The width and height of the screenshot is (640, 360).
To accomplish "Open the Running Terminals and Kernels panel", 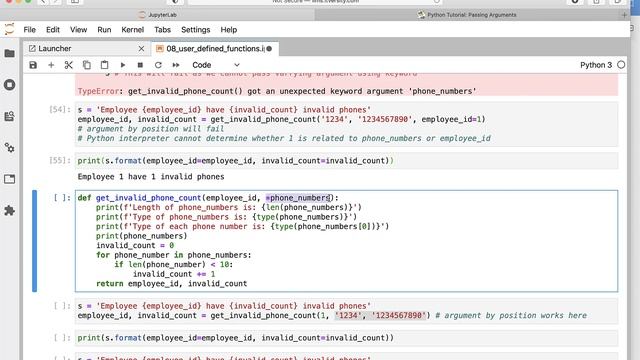I will pos(9,85).
